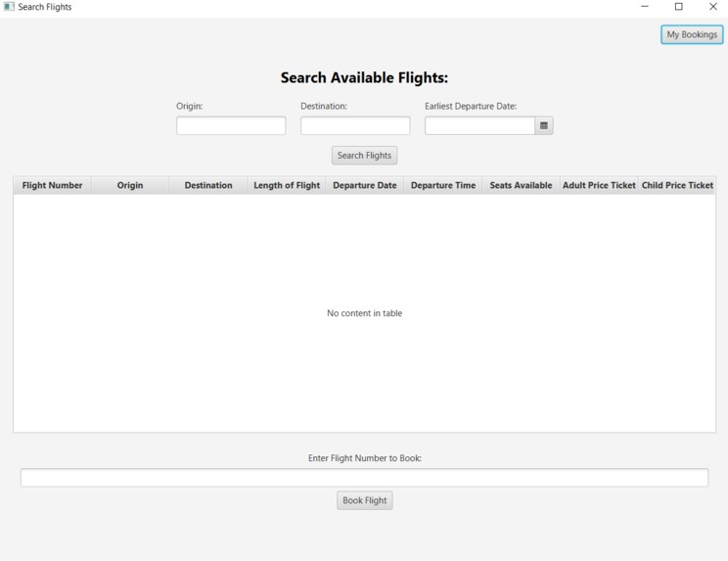This screenshot has height=561, width=728.
Task: Sort by Departure Time column
Action: (443, 185)
